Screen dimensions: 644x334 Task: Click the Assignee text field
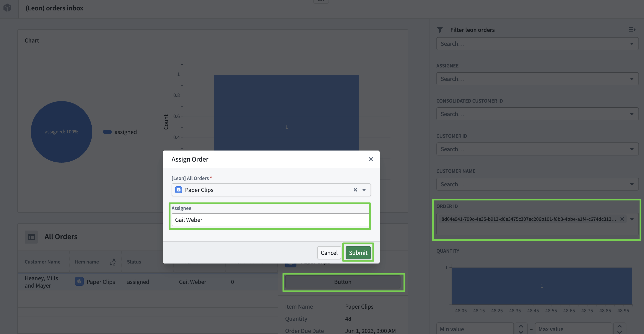[x=270, y=220]
